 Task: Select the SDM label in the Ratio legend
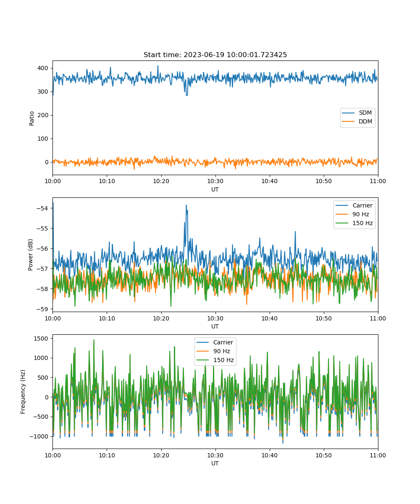click(365, 113)
